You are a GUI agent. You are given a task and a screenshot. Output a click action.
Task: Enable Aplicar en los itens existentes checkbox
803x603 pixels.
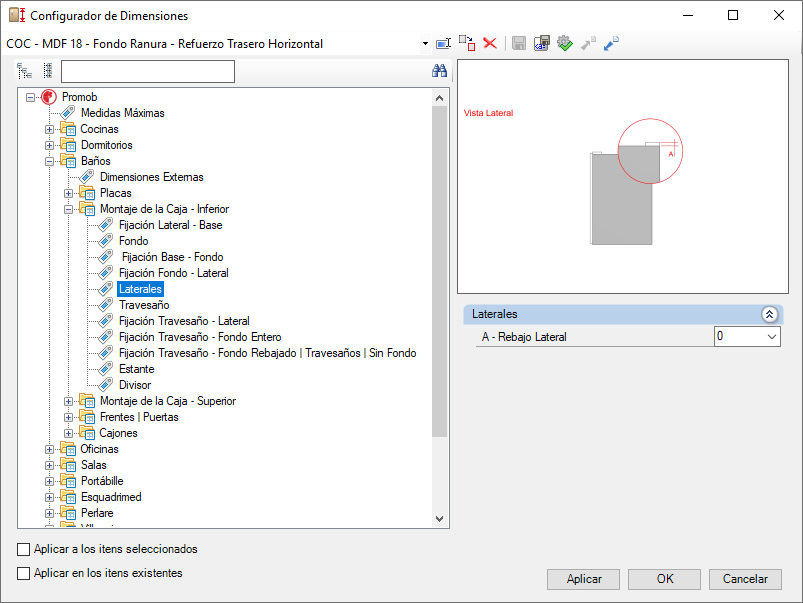tap(24, 573)
